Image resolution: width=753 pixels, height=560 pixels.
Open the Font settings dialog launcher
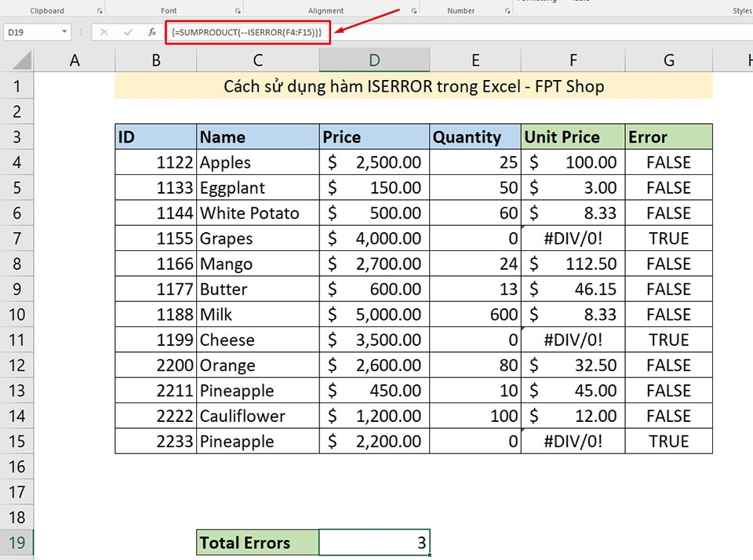tap(237, 10)
